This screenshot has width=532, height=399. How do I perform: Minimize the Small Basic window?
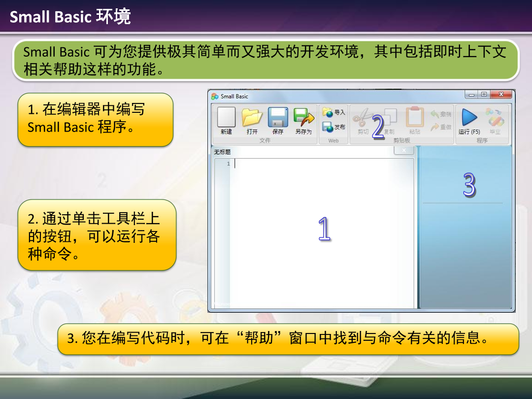click(472, 95)
